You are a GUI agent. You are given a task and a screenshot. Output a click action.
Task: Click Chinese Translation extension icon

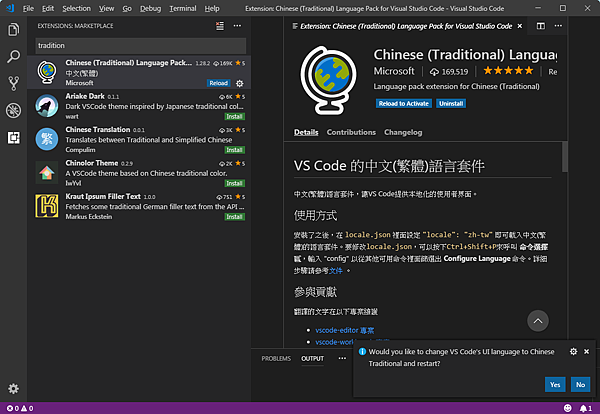(47, 139)
